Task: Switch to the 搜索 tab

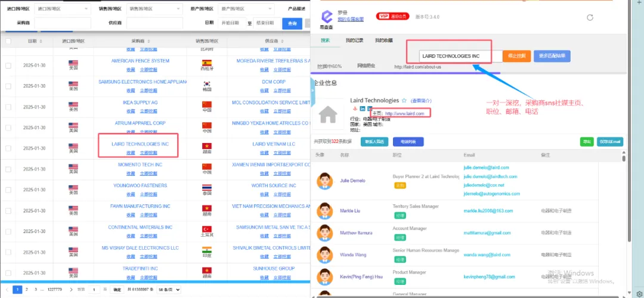Action: point(326,40)
